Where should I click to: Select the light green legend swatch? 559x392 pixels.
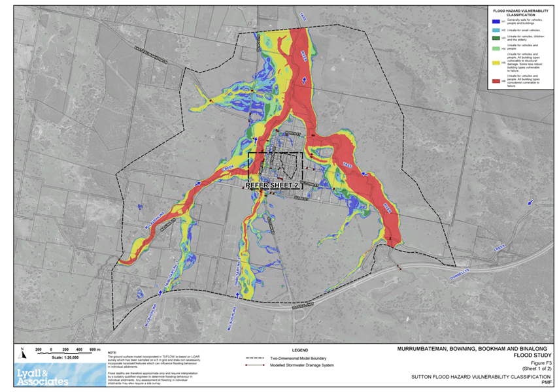pyautogui.click(x=494, y=48)
